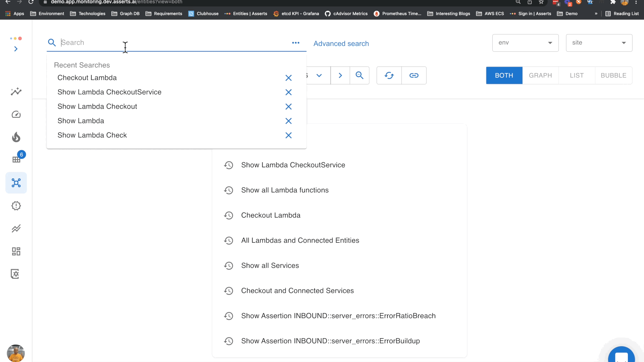644x362 pixels.
Task: Open the alert badge sidebar icon
Action: pos(16,205)
